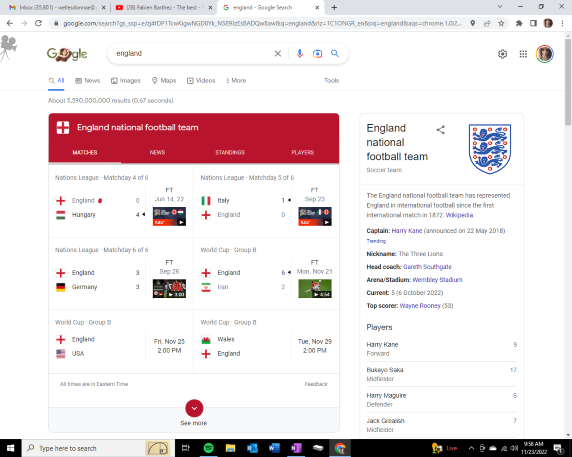This screenshot has height=457, width=572.
Task: Select the Maps search filter
Action: click(164, 81)
